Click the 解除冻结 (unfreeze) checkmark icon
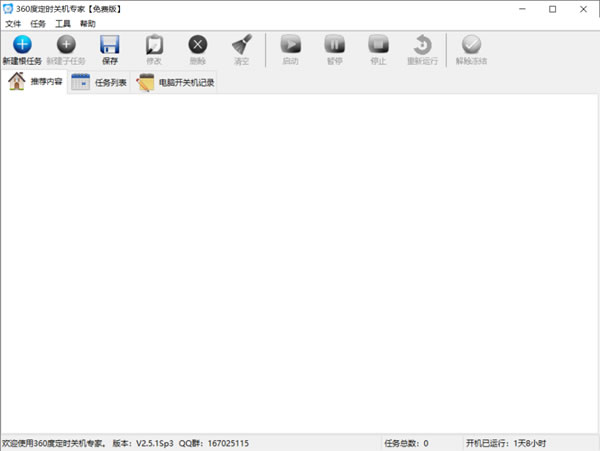 coord(471,44)
